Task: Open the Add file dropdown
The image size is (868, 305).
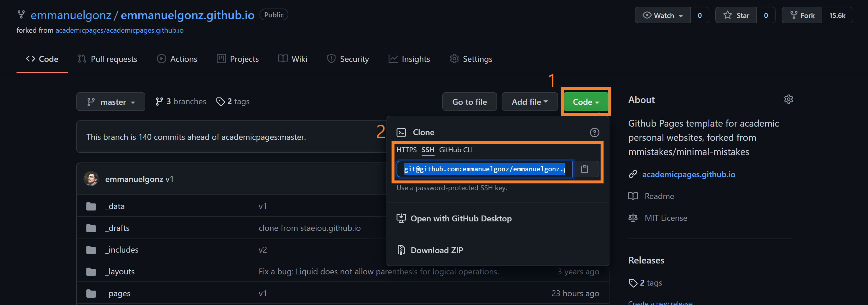Action: [x=529, y=102]
